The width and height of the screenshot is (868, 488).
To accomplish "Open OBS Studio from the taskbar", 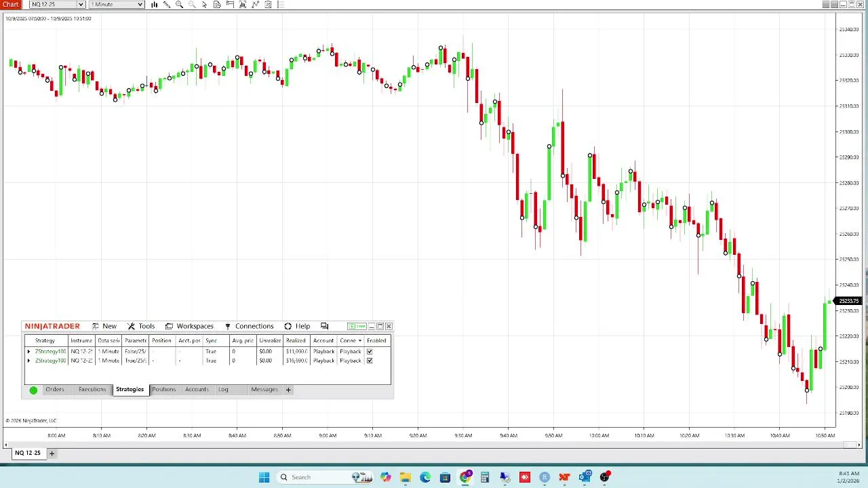I will point(605,477).
